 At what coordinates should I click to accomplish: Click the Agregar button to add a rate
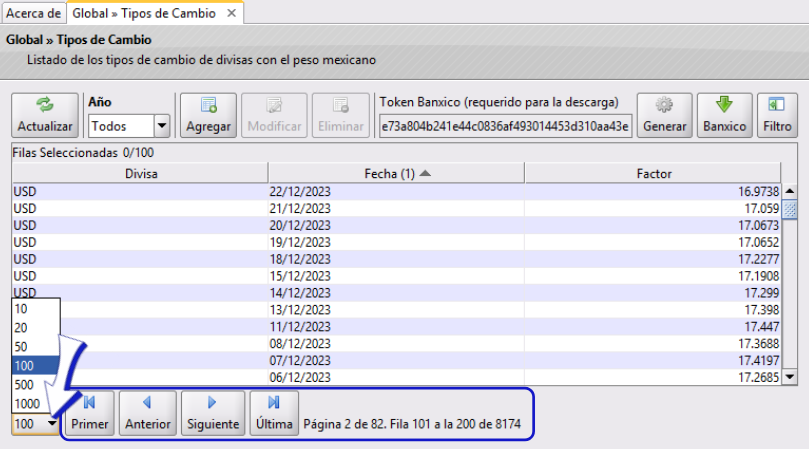208,115
